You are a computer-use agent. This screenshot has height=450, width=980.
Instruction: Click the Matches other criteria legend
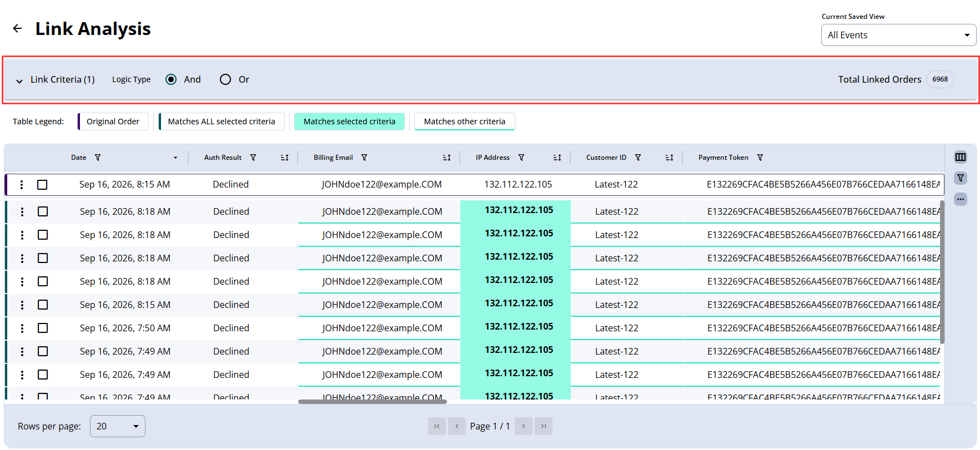[465, 122]
